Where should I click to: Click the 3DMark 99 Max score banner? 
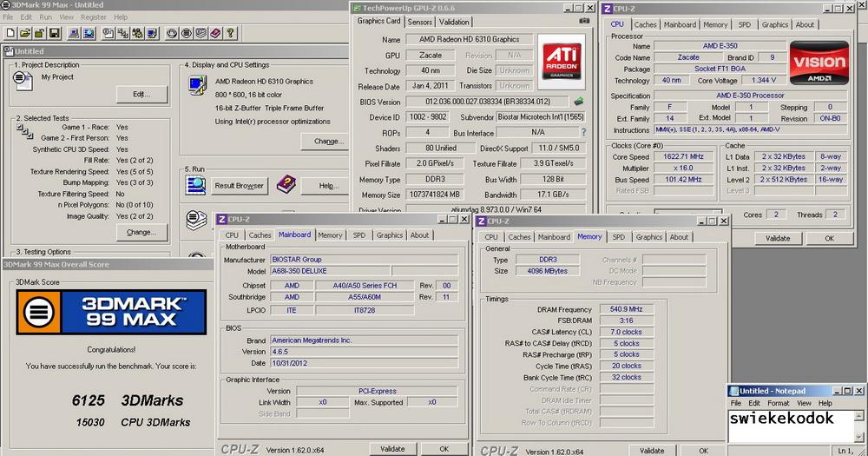click(x=111, y=312)
